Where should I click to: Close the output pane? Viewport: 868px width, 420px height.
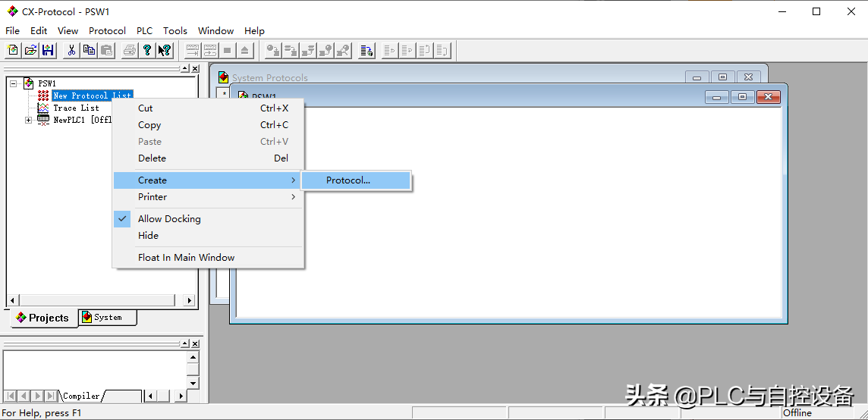click(195, 343)
